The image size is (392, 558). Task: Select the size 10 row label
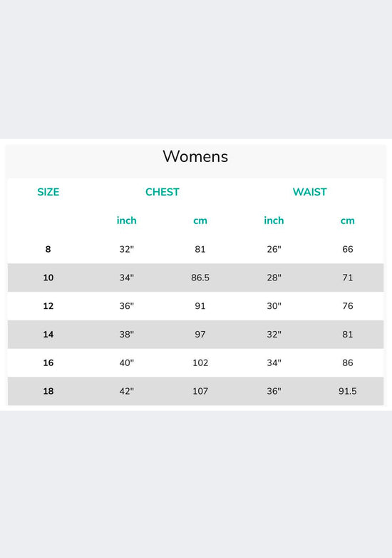coord(48,278)
